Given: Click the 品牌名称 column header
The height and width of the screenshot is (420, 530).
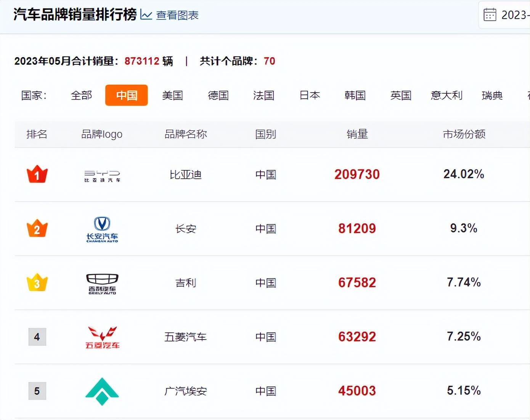Looking at the screenshot, I should tap(186, 134).
